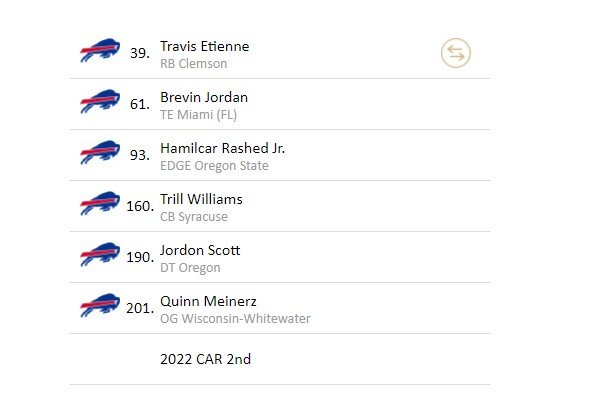
Task: Click Bills logo beside pick 190
Action: click(100, 254)
